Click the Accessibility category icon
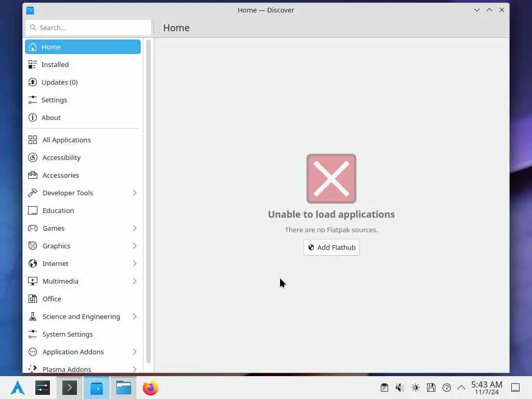Screen dimensions: 532x399 tap(33, 157)
